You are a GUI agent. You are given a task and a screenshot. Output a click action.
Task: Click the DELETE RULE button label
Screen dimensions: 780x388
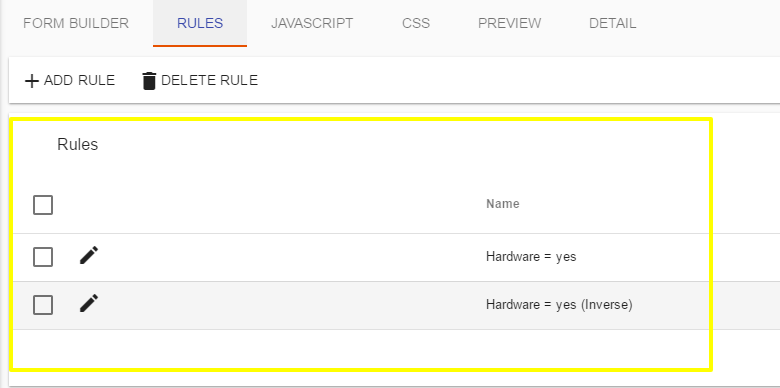coord(209,81)
